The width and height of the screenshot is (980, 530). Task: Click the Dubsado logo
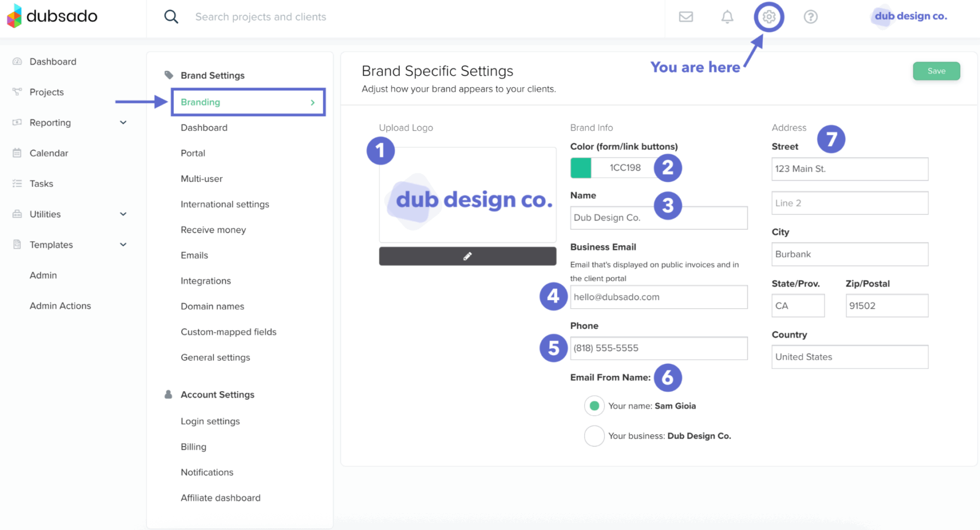52,16
